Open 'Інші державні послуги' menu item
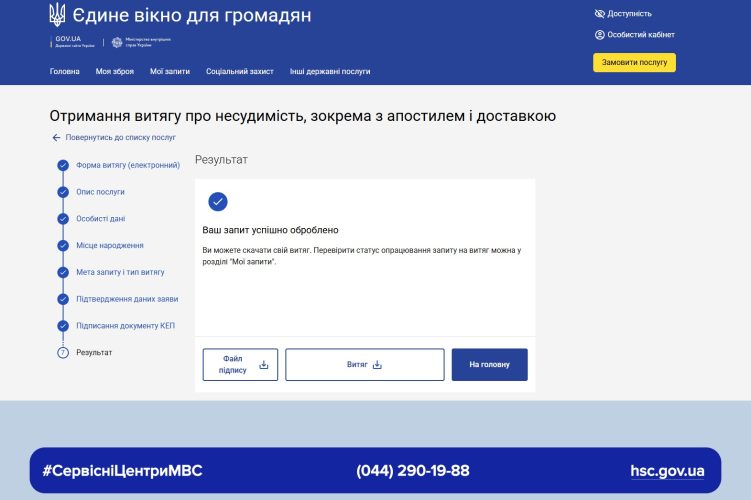Screen dimensions: 751x500 tap(330, 72)
